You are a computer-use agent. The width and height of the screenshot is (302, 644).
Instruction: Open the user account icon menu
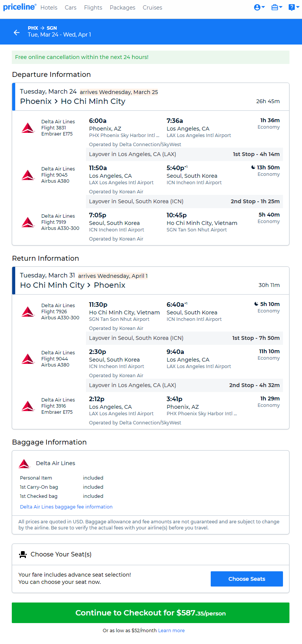click(259, 7)
